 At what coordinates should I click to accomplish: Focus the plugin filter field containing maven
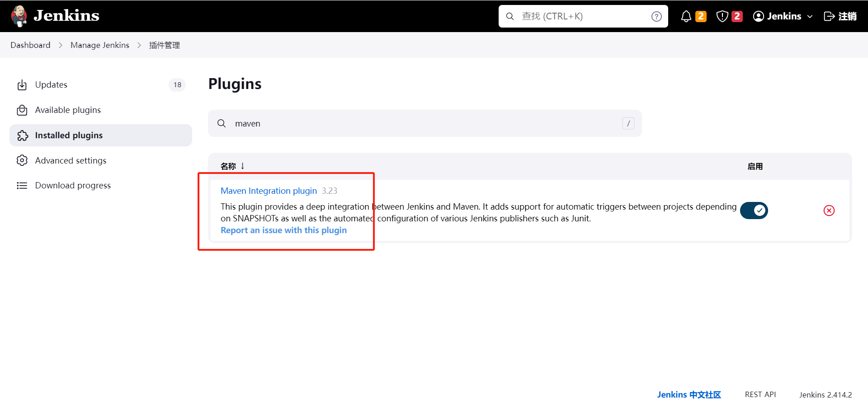[x=425, y=123]
